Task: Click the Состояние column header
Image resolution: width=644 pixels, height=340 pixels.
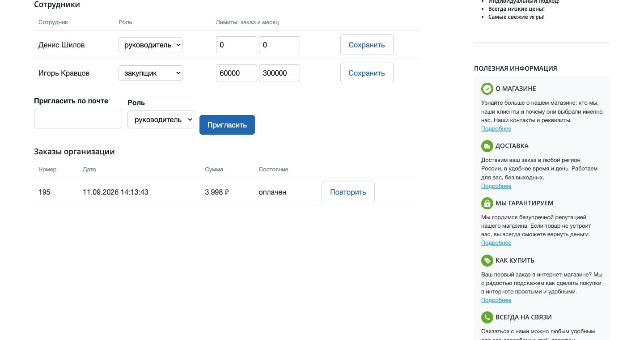Action: coord(273,170)
